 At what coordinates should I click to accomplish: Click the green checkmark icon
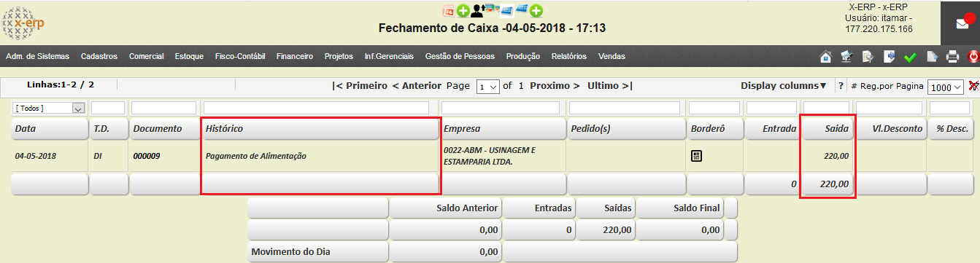click(x=910, y=57)
